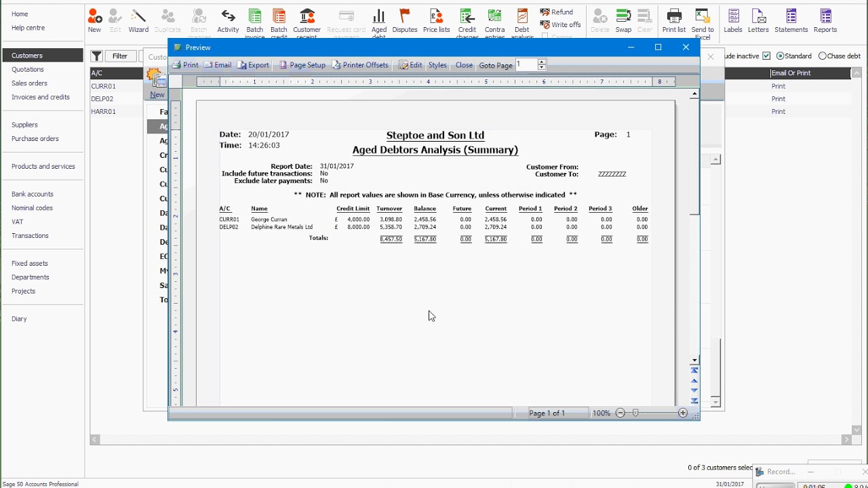Open Printer Offsets in preview
Image resolution: width=868 pixels, height=488 pixels.
(x=360, y=65)
